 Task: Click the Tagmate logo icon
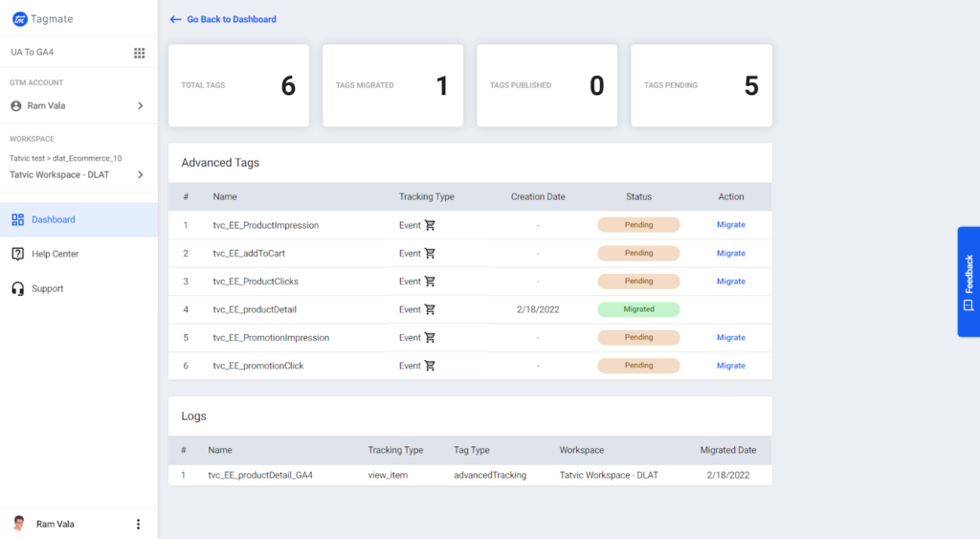click(x=20, y=19)
